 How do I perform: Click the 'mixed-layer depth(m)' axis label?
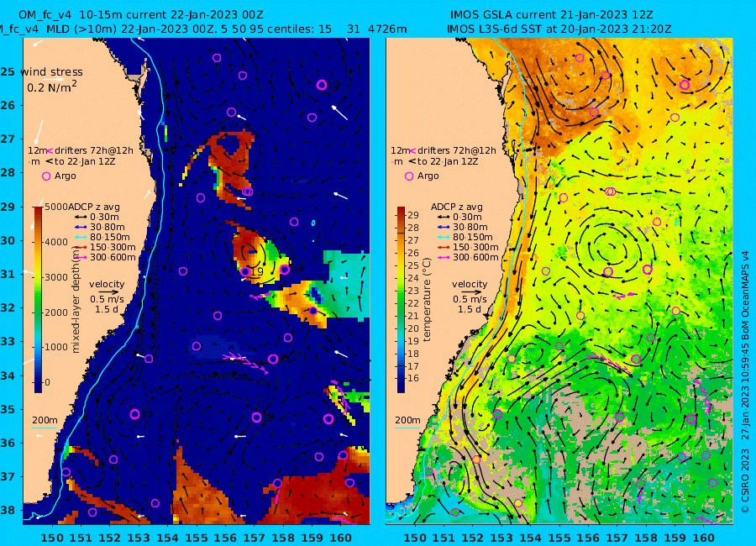click(76, 299)
